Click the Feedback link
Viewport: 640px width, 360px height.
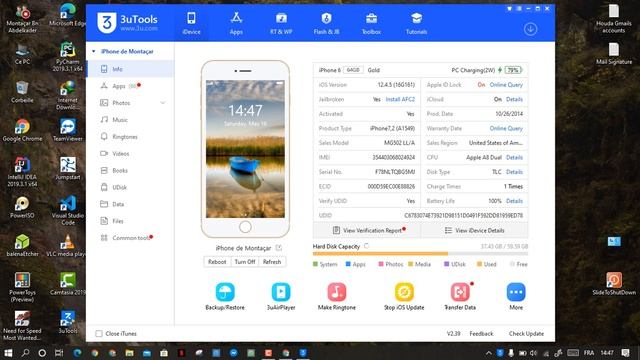pos(481,333)
